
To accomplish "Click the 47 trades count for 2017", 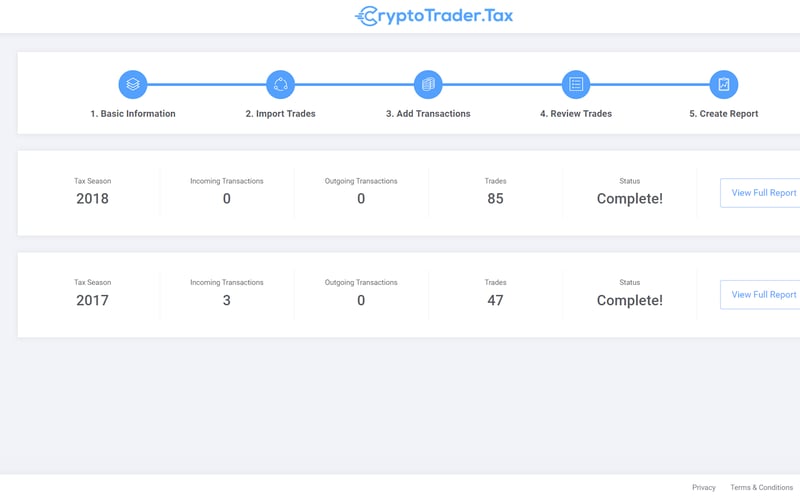I will (495, 301).
